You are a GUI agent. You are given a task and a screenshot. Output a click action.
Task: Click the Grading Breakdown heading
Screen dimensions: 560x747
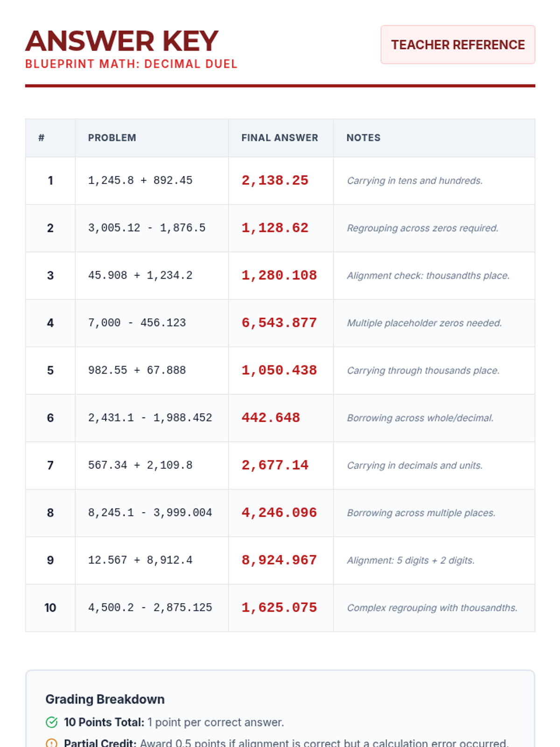[105, 699]
